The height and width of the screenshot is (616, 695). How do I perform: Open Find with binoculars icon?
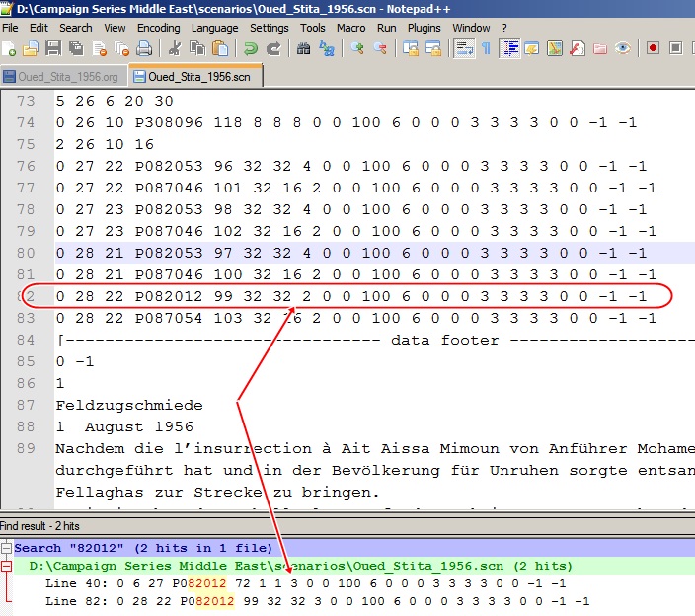(x=304, y=48)
